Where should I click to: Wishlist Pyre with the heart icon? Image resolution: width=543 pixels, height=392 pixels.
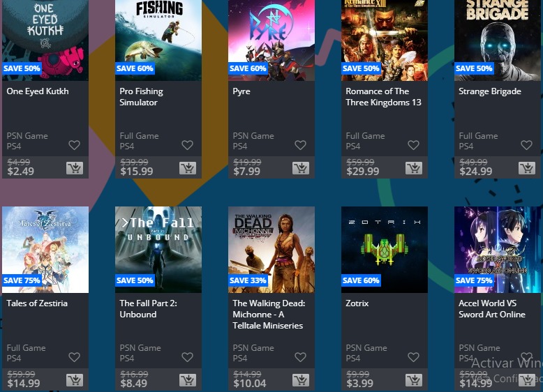point(300,145)
